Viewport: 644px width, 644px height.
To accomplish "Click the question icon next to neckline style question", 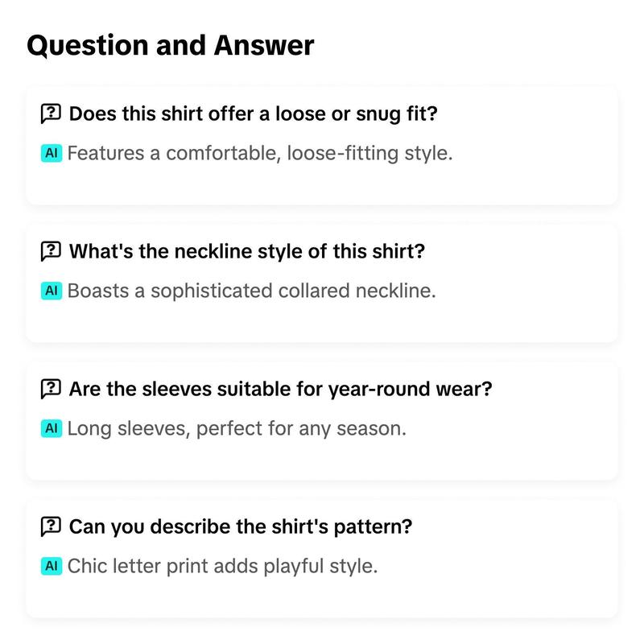I will coord(51,251).
